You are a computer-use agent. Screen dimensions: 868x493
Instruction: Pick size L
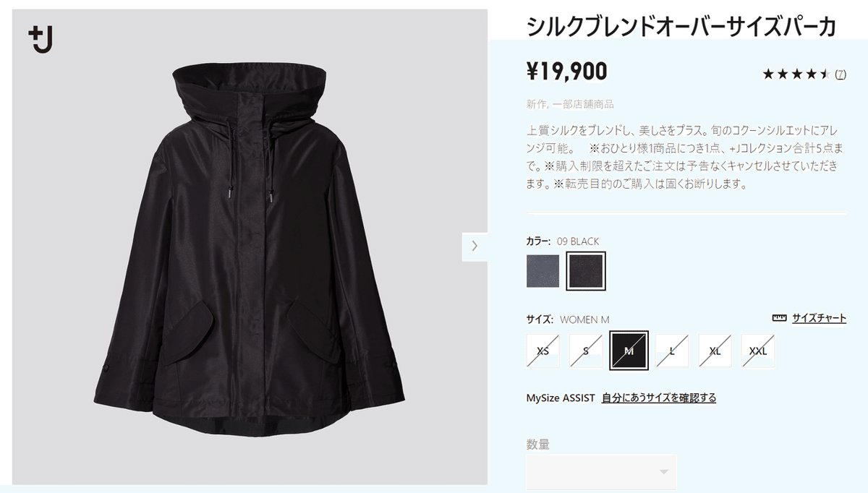(x=672, y=351)
